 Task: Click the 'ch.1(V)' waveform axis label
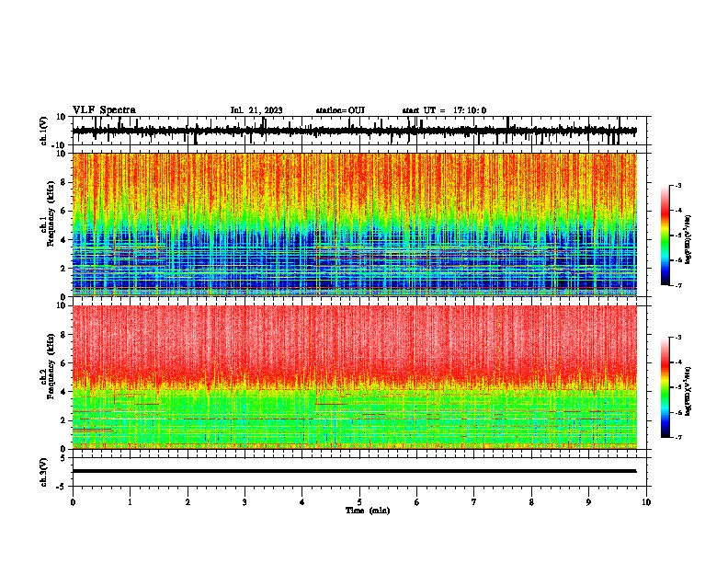point(44,131)
